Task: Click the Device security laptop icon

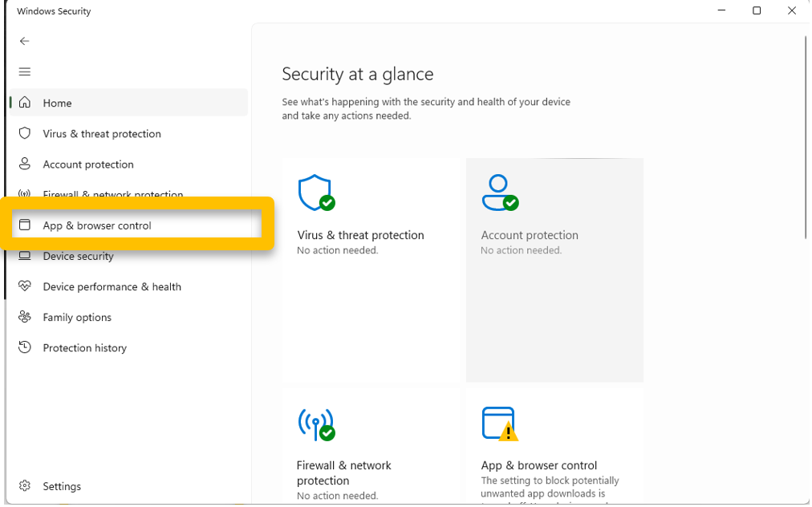Action: coord(25,256)
